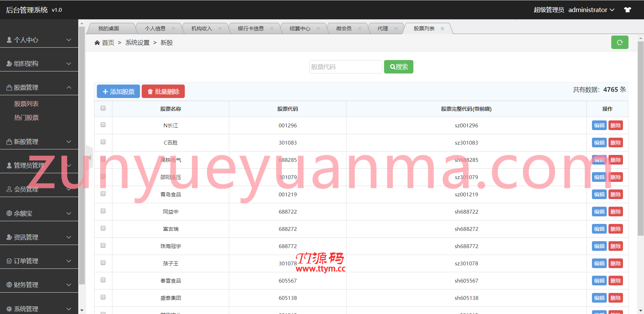Viewport: 644px width, 314px height.
Task: Close the 微会员 tab
Action: pyautogui.click(x=360, y=29)
